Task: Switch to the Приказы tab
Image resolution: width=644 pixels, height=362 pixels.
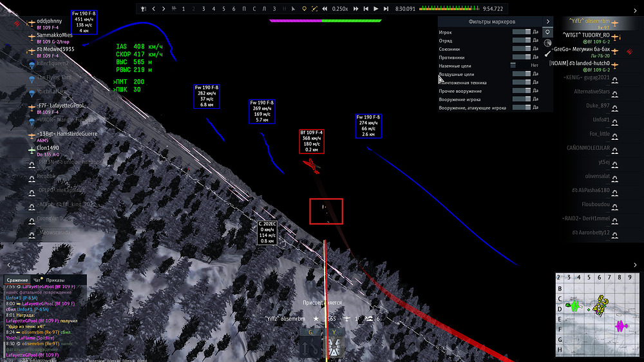Action: click(x=55, y=280)
